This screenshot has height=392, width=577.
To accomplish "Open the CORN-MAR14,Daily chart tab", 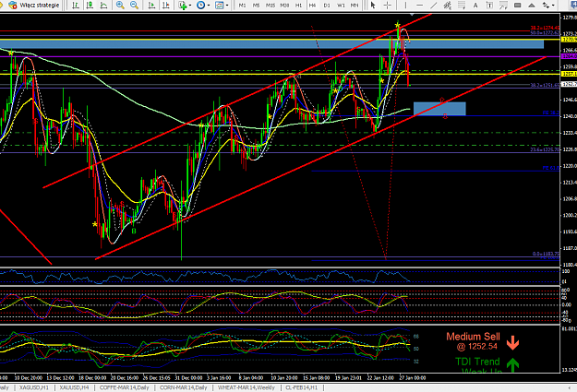I will 184,387.
